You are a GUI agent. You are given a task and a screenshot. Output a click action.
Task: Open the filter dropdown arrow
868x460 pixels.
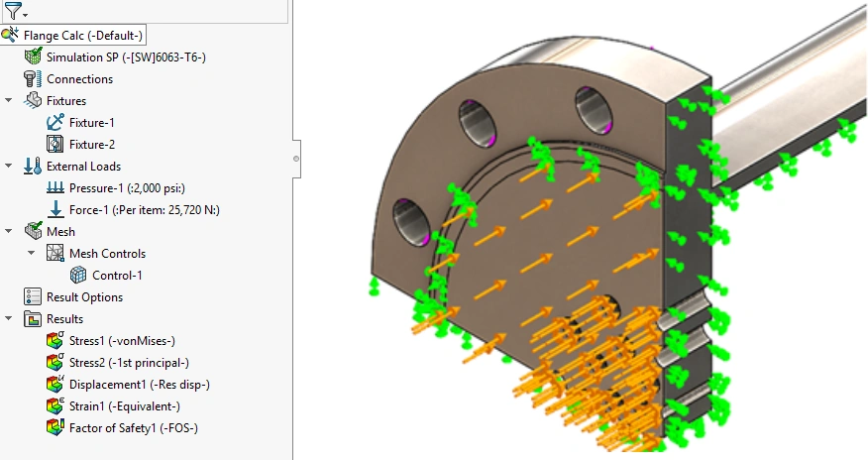tap(25, 15)
